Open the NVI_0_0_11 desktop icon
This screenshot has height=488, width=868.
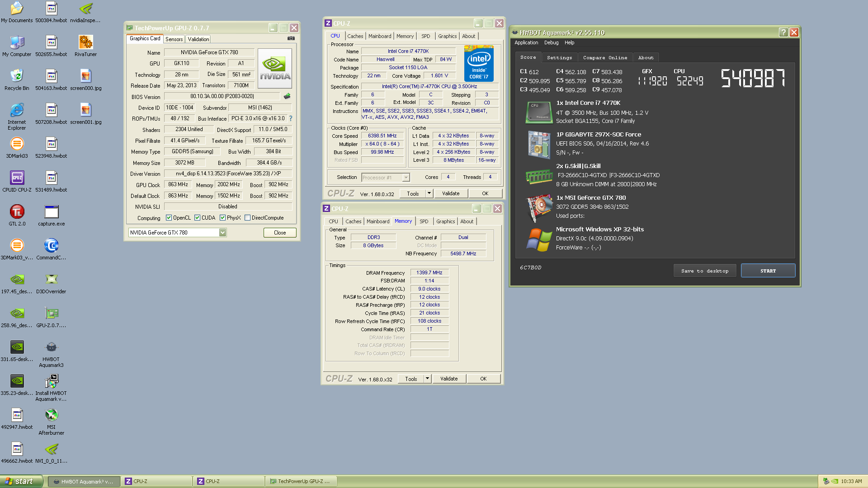pyautogui.click(x=51, y=452)
